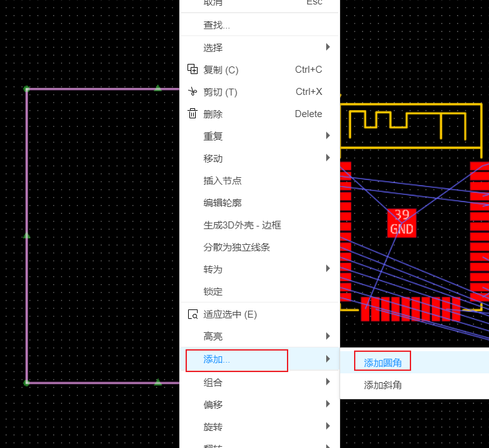Open the 高亮 submenu
Image resolution: width=489 pixels, height=448 pixels.
[x=260, y=337]
